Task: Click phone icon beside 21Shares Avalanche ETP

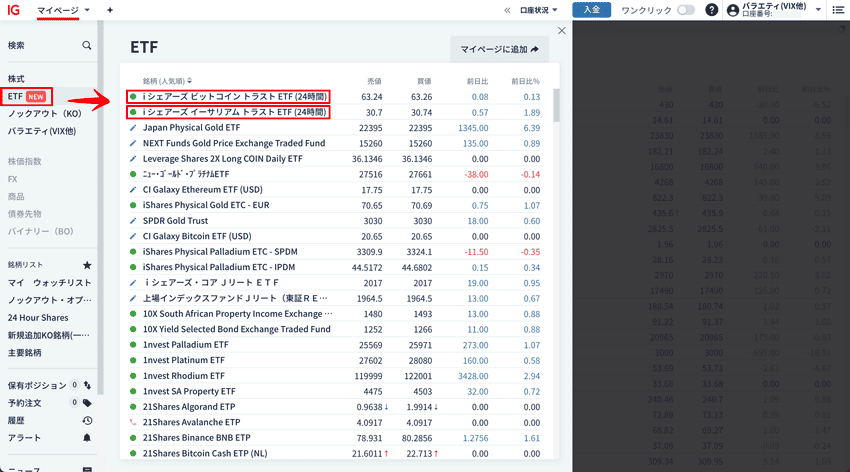Action: (x=133, y=422)
